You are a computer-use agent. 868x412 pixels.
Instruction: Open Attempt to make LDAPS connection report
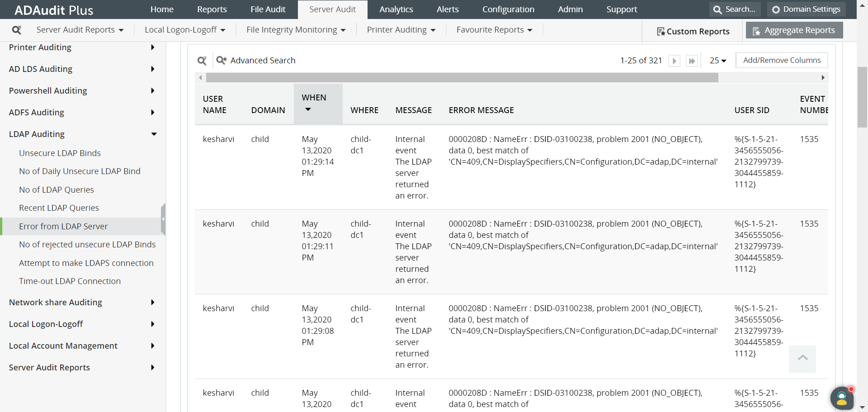86,263
